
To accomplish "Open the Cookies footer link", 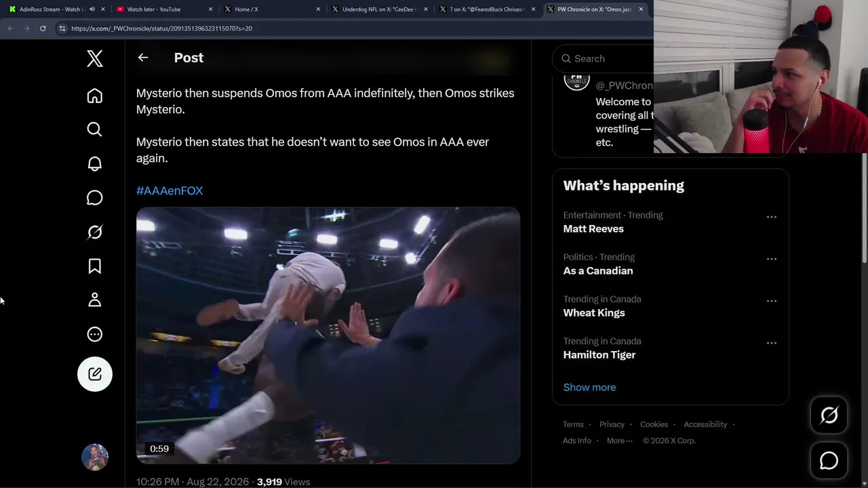I will [x=654, y=424].
